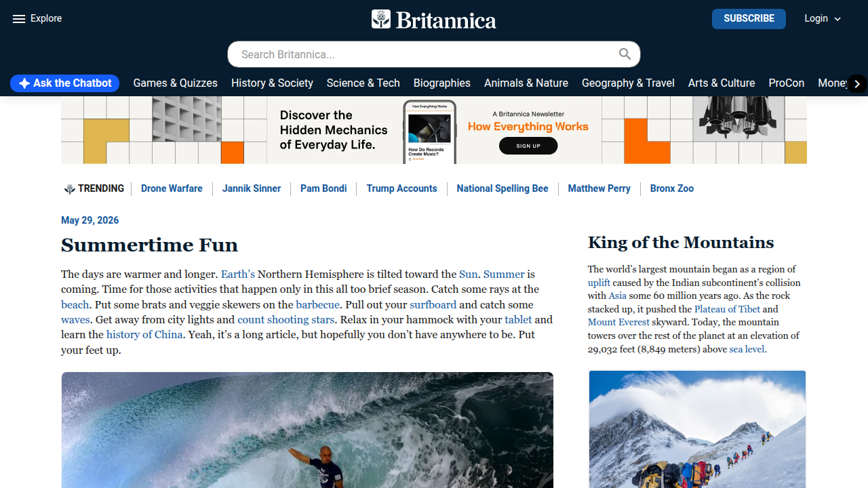Open trending topic Jannik Sinner
The height and width of the screenshot is (488, 868).
[252, 188]
